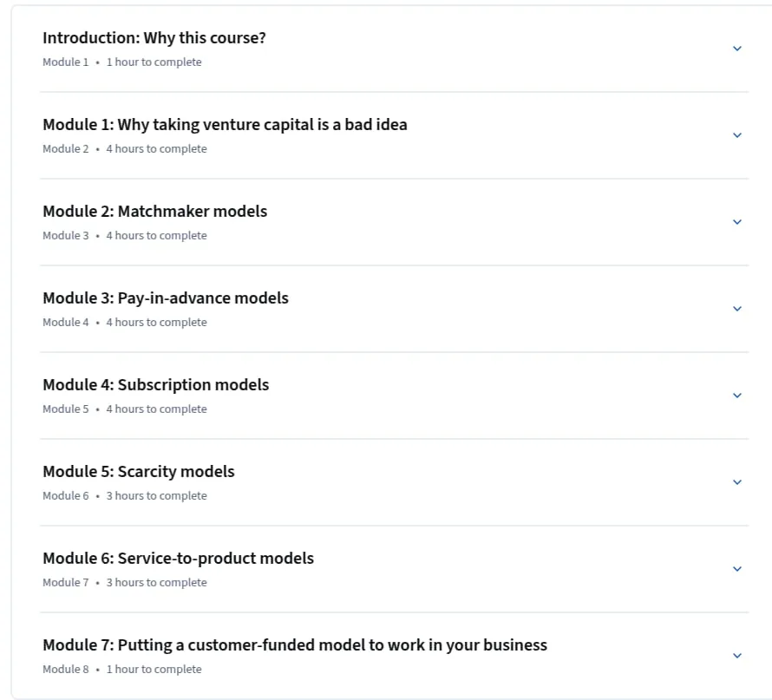Open the Introduction: Why this course? heading
Viewport: 772px width, 700px height.
click(154, 38)
